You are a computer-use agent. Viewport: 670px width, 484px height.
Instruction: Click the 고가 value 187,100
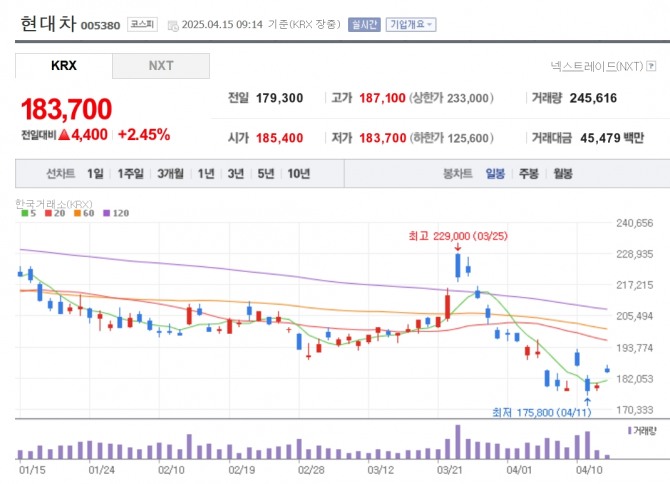[382, 98]
